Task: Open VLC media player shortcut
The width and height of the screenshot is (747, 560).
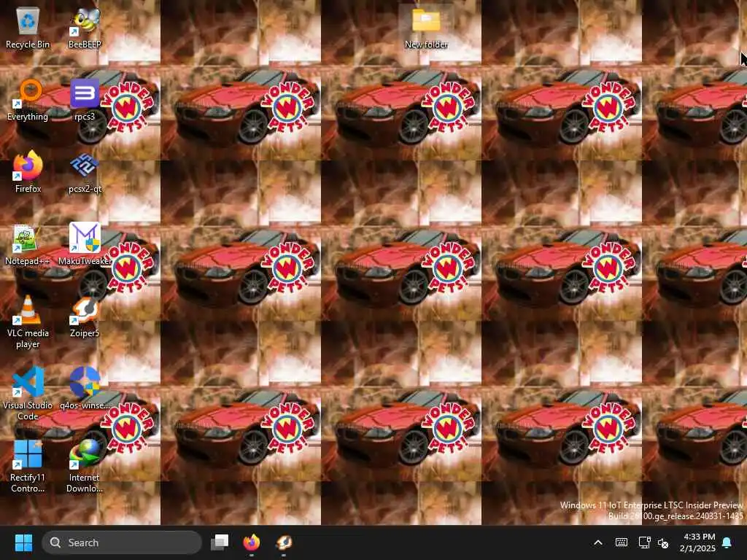Action: click(28, 322)
